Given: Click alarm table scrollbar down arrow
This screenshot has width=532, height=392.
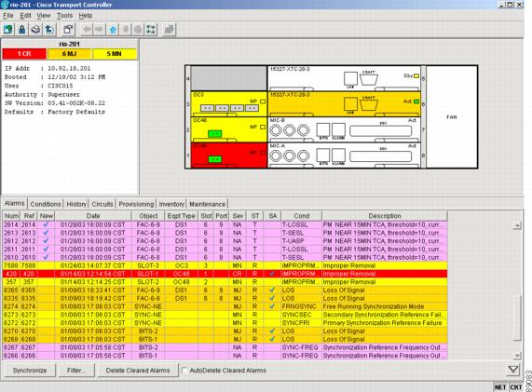Looking at the screenshot, I should [517, 356].
